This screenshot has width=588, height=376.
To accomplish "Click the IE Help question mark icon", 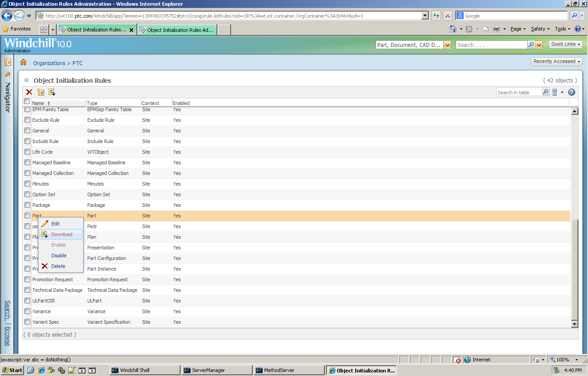I will click(578, 29).
